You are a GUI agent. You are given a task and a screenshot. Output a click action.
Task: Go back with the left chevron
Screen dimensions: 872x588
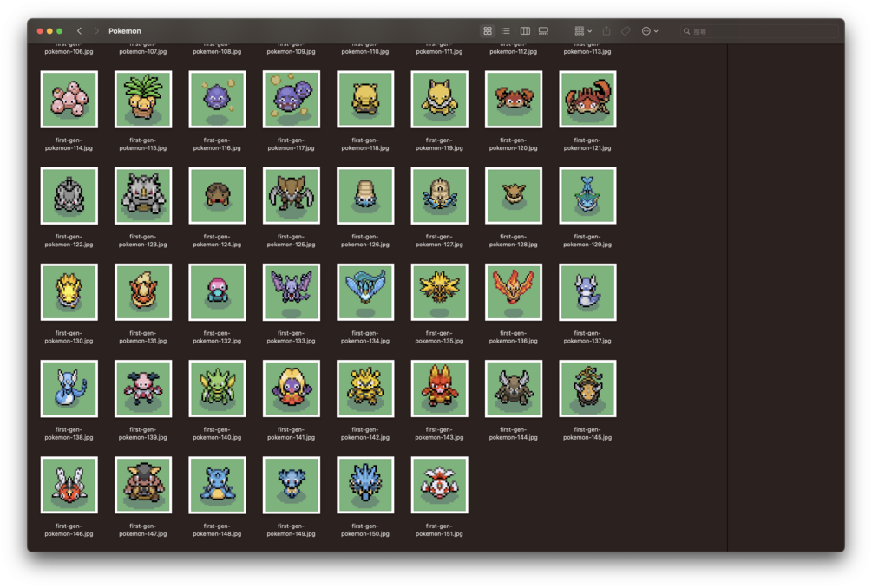(79, 31)
